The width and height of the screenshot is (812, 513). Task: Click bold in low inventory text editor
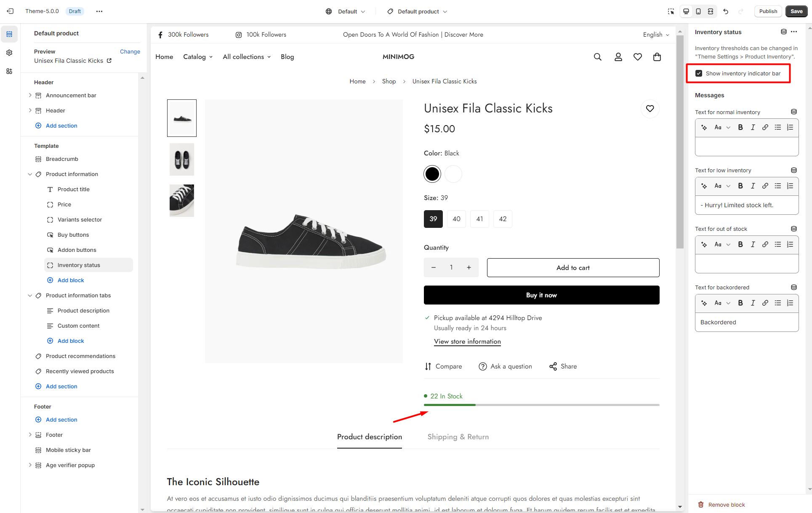coord(740,186)
